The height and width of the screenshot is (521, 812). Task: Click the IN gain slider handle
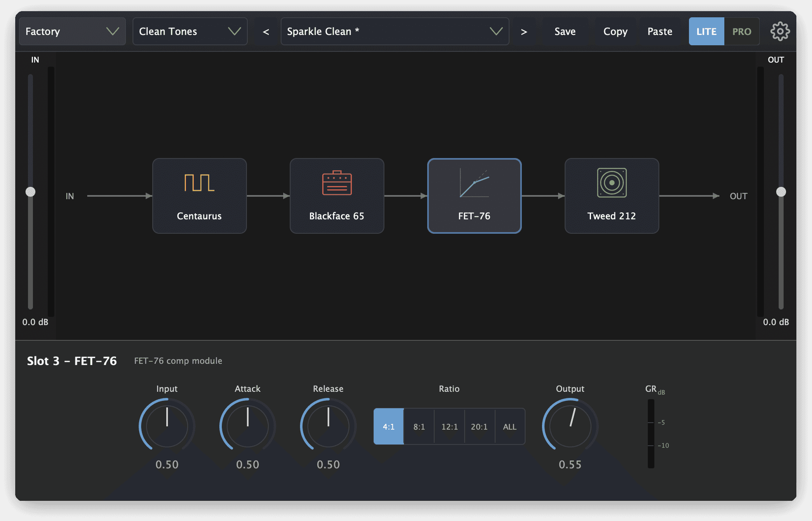pos(30,192)
